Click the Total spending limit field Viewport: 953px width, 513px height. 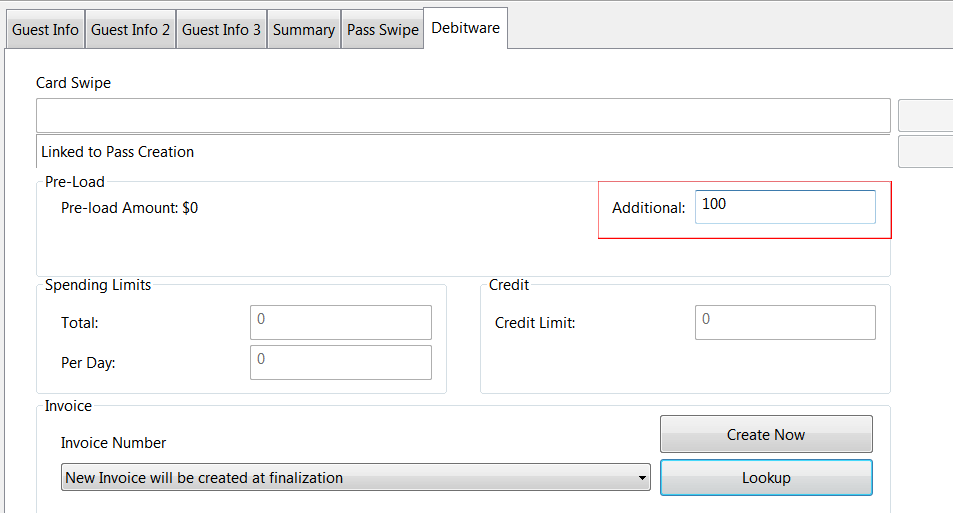(x=341, y=322)
